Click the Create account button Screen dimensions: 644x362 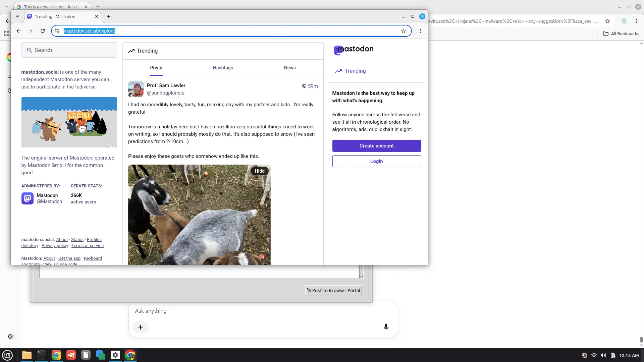pos(377,146)
